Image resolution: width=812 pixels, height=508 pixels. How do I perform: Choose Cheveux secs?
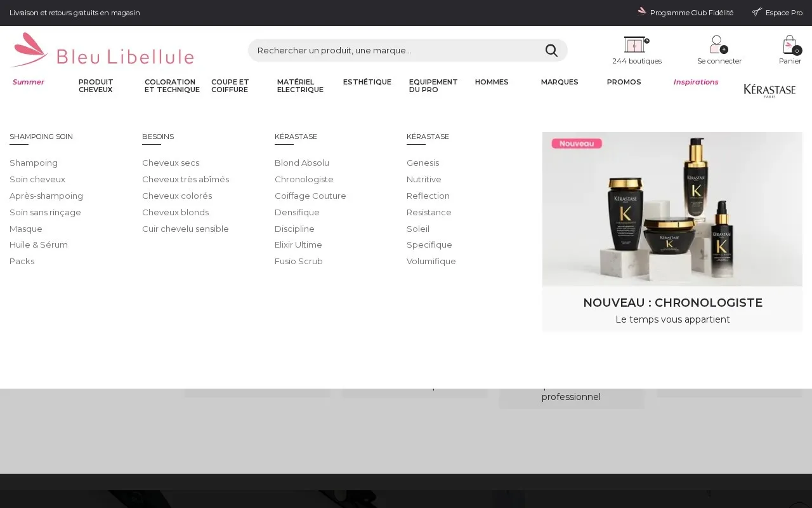click(171, 163)
